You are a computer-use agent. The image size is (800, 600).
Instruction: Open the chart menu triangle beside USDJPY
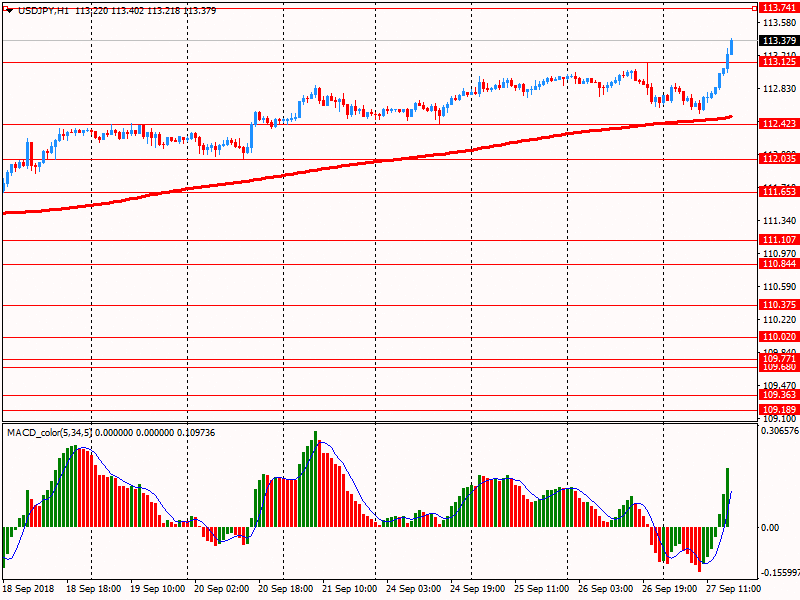tap(9, 11)
